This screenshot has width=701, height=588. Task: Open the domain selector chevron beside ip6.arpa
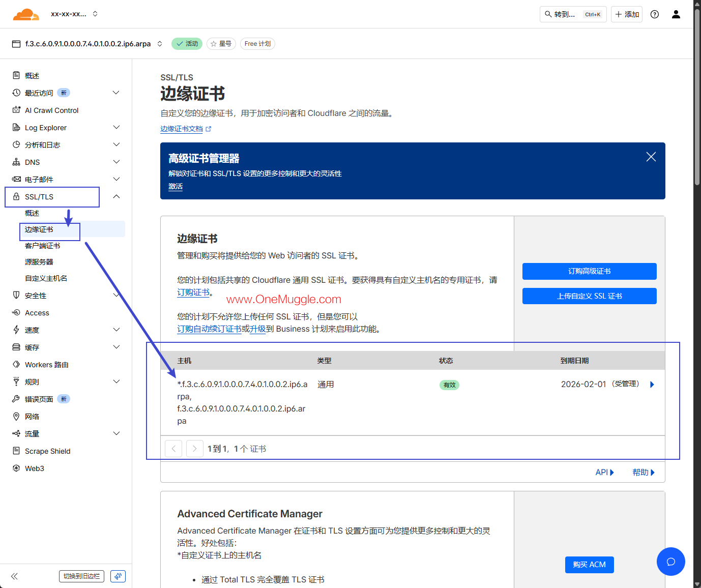pos(160,44)
